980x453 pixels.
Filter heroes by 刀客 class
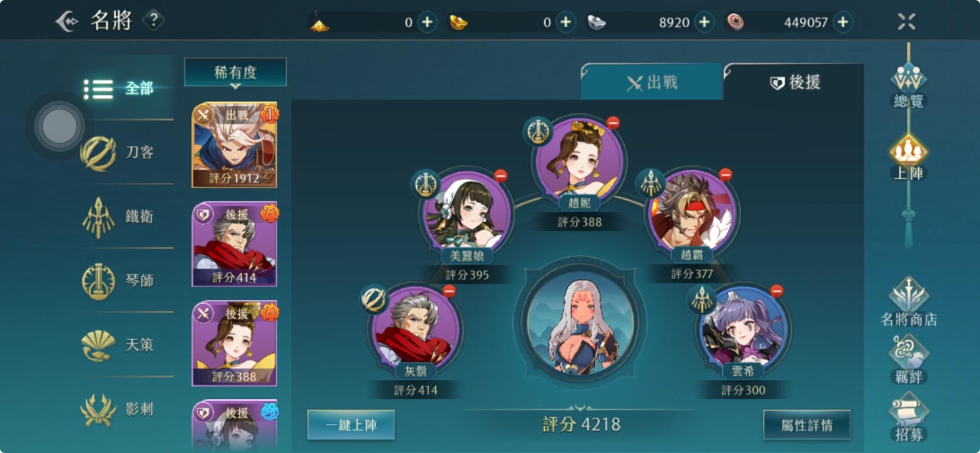point(118,152)
